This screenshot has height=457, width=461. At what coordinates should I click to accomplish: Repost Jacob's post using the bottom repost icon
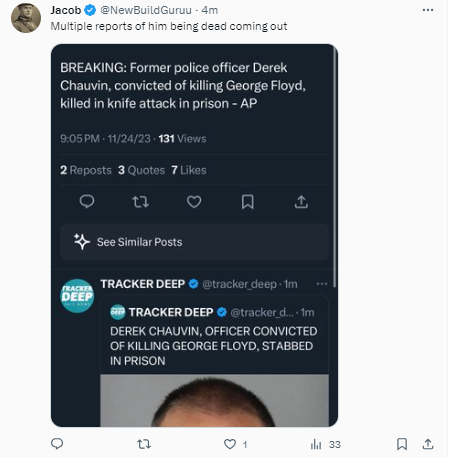[x=144, y=444]
